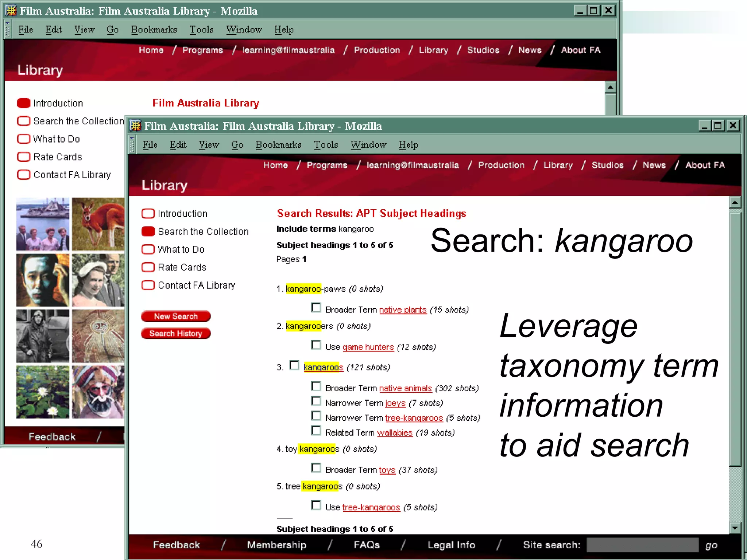Click the Search the Collection bullet icon in front window
Image resolution: width=747 pixels, height=560 pixels.
pos(148,231)
